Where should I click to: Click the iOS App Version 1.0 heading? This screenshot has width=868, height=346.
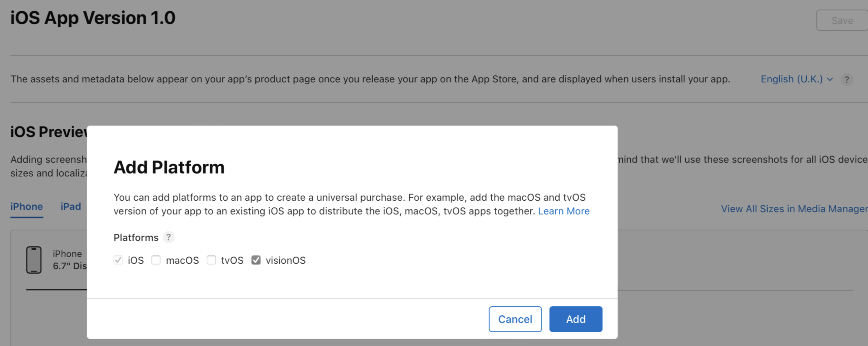(93, 18)
